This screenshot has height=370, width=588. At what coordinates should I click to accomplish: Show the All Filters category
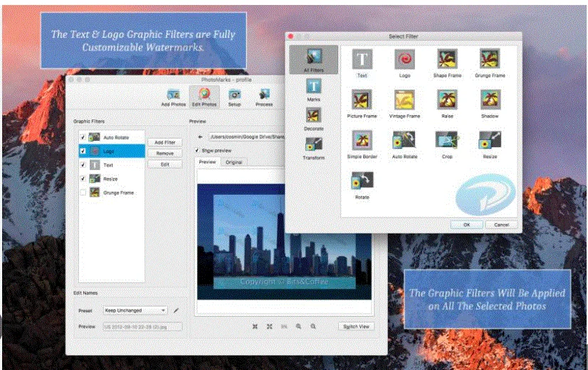click(x=313, y=60)
